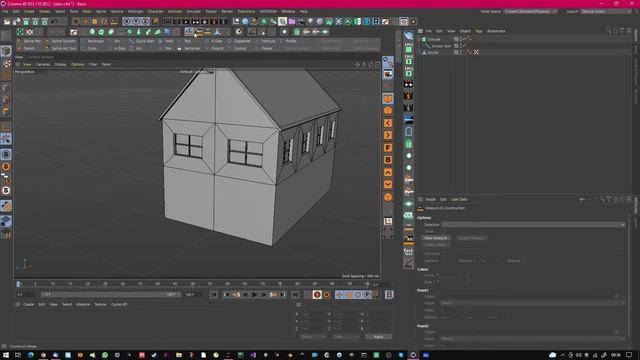Open the Object Manager Tags menu
The height and width of the screenshot is (360, 640).
click(x=478, y=31)
